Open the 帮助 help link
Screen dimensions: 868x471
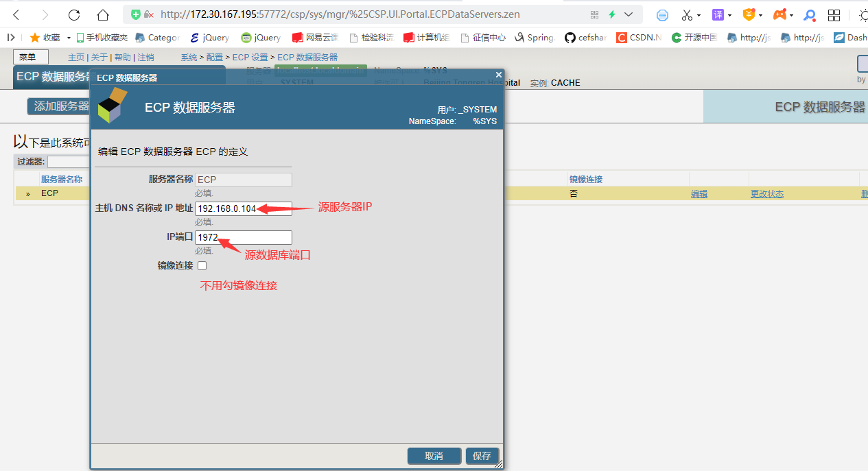[x=123, y=58]
